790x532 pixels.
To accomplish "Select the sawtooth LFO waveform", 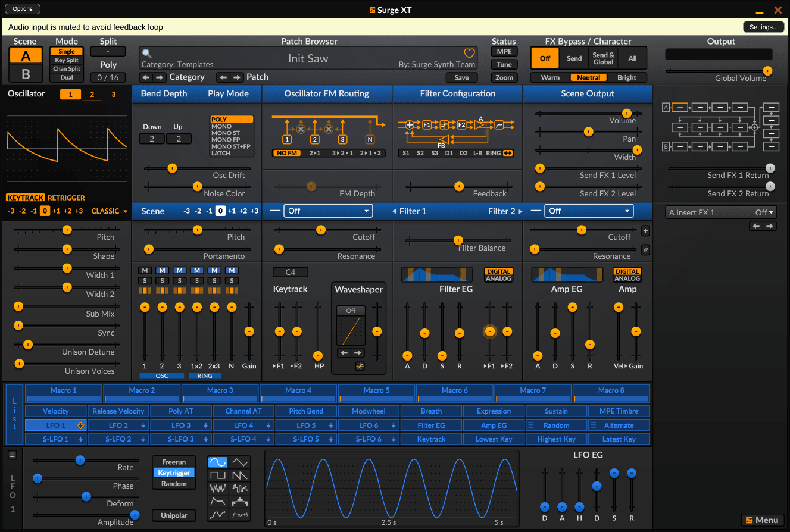I will point(240,475).
